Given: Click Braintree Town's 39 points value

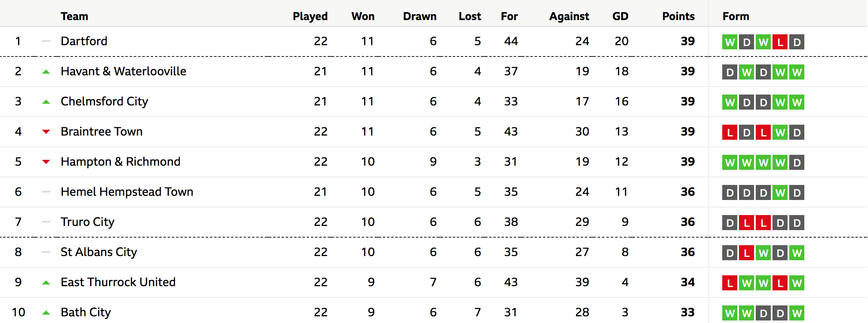Looking at the screenshot, I should pos(687,131).
